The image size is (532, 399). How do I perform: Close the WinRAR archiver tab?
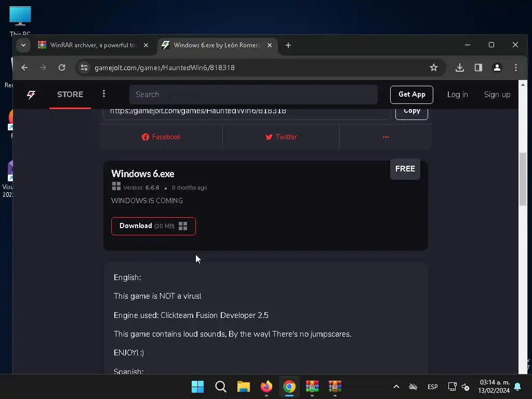point(146,45)
